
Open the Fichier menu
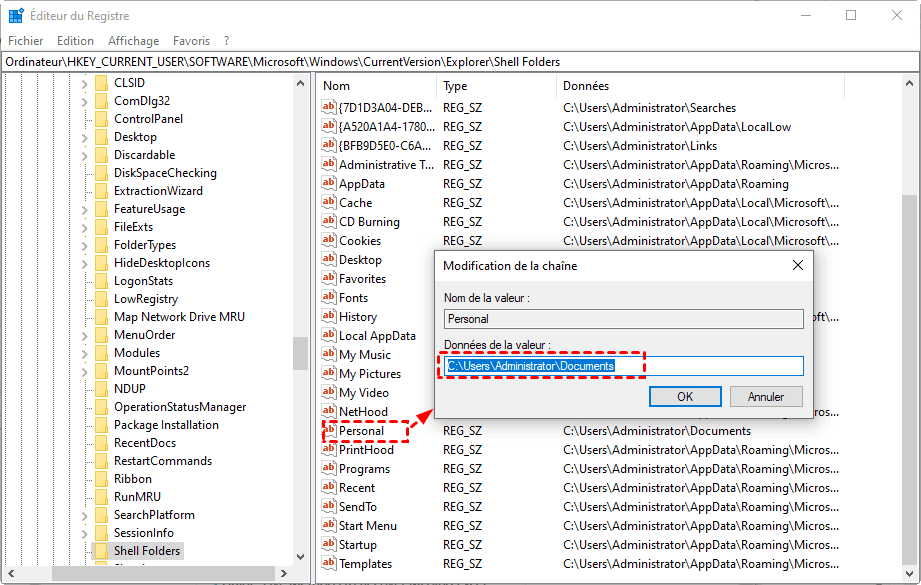[26, 41]
